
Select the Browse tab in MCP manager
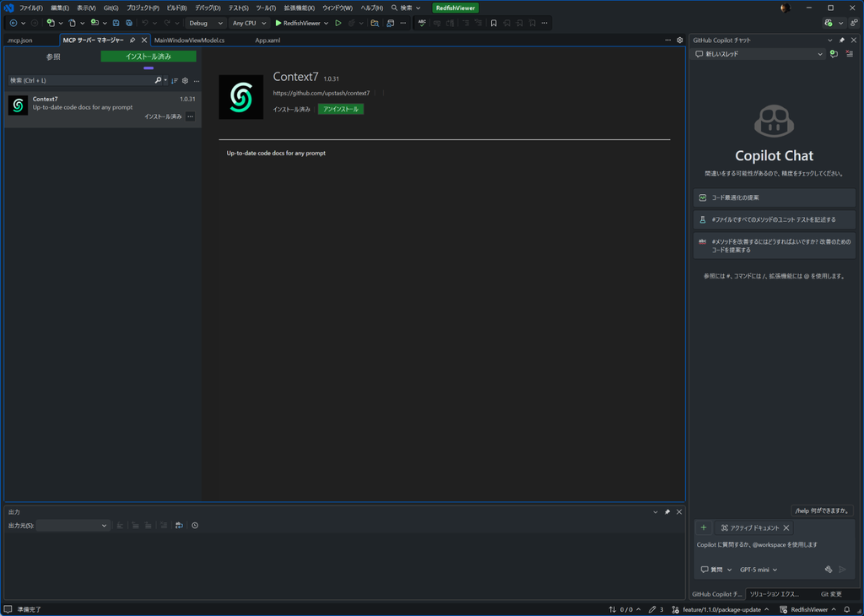point(53,57)
